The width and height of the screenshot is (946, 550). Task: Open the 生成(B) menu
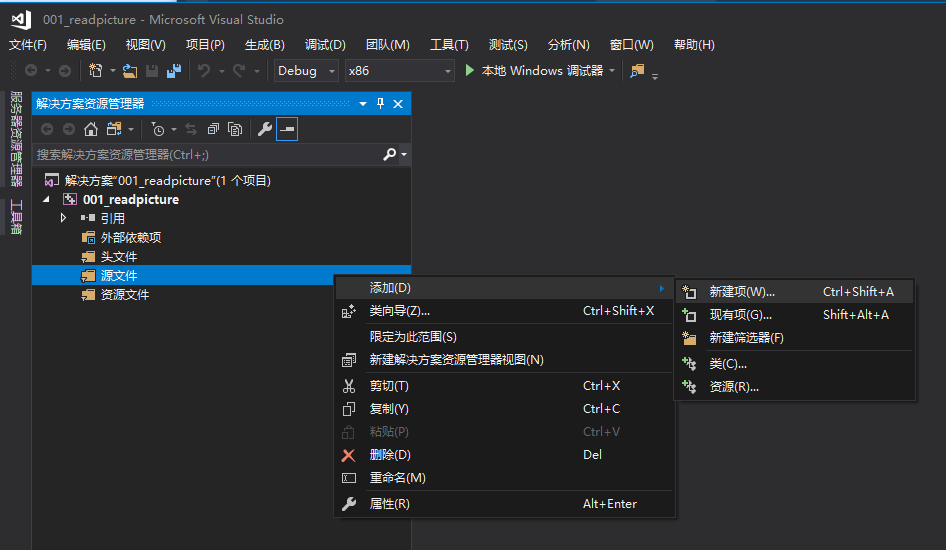point(265,45)
